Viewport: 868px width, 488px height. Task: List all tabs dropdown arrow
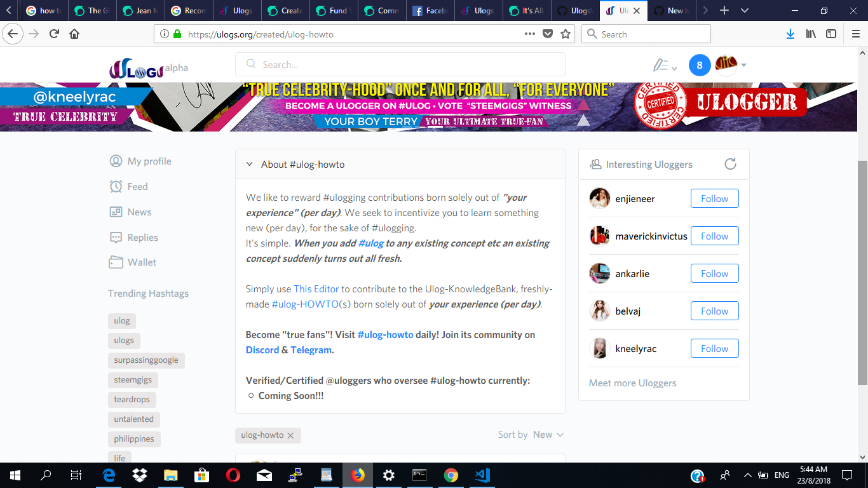click(745, 11)
